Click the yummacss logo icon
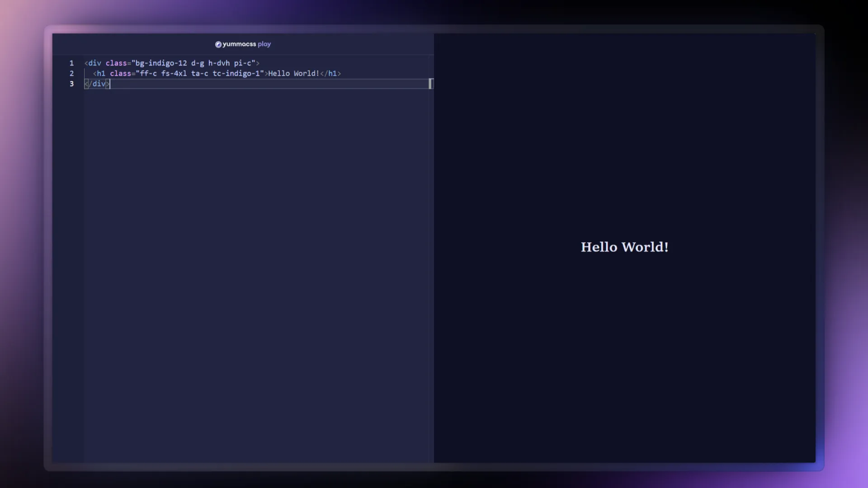 218,44
